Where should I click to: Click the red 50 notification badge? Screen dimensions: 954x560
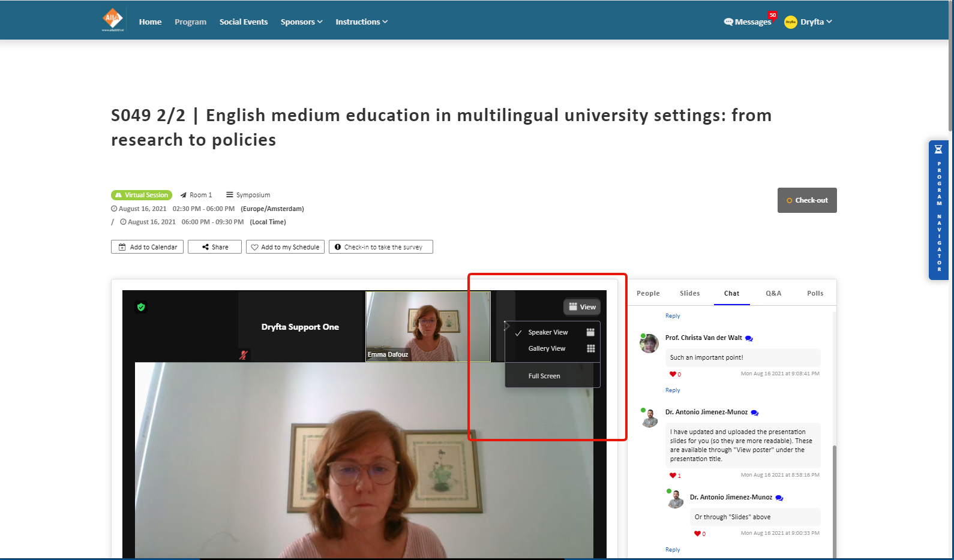point(772,15)
